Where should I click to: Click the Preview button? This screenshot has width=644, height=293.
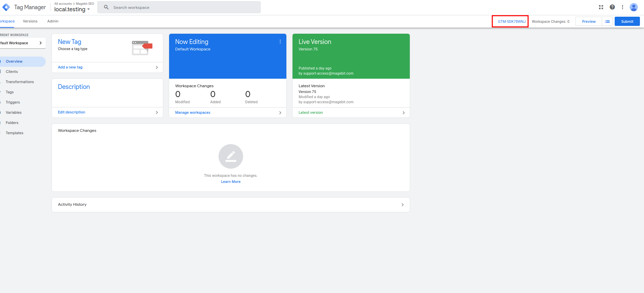click(589, 21)
